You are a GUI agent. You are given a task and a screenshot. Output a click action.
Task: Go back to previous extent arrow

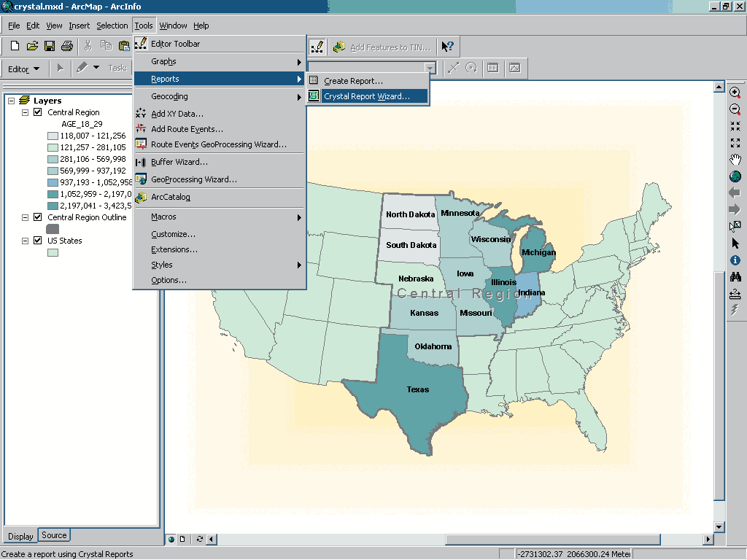coord(735,192)
